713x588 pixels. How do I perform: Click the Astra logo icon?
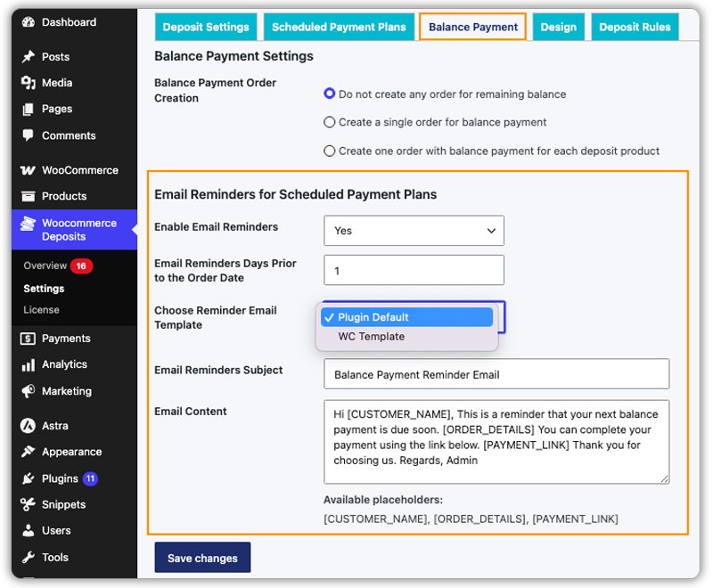click(x=28, y=426)
